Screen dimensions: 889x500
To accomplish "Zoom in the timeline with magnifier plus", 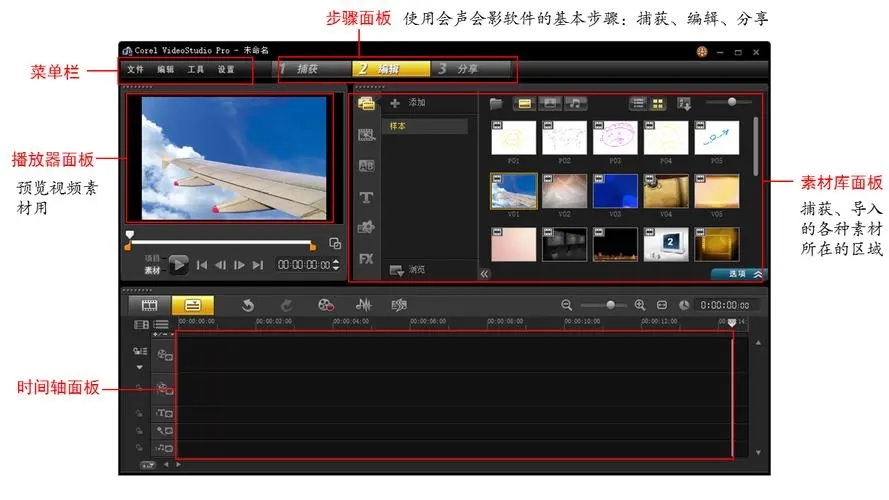I will pyautogui.click(x=640, y=304).
